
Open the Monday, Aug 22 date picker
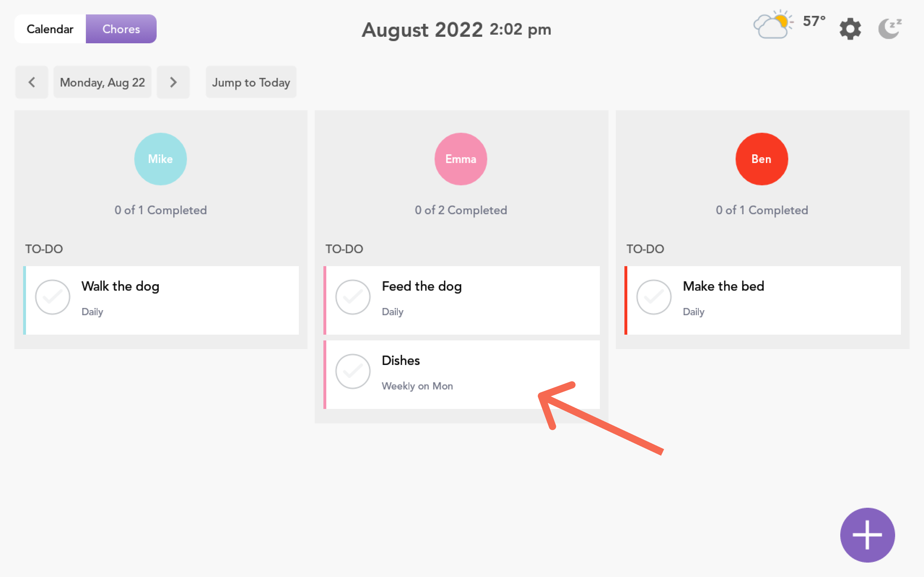pyautogui.click(x=103, y=82)
